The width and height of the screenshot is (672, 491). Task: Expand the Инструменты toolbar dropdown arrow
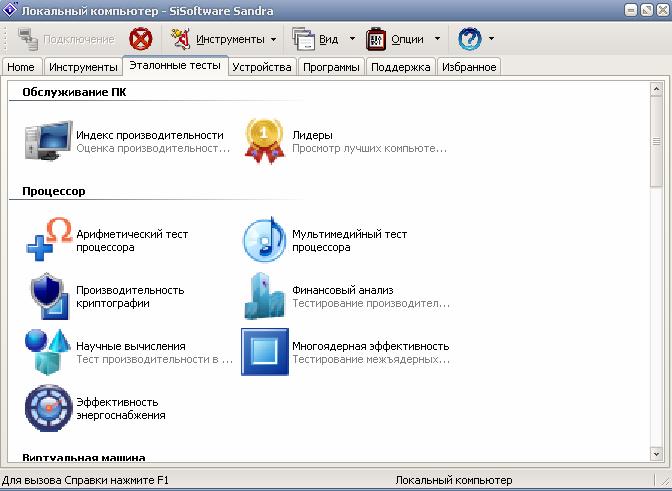click(x=273, y=39)
